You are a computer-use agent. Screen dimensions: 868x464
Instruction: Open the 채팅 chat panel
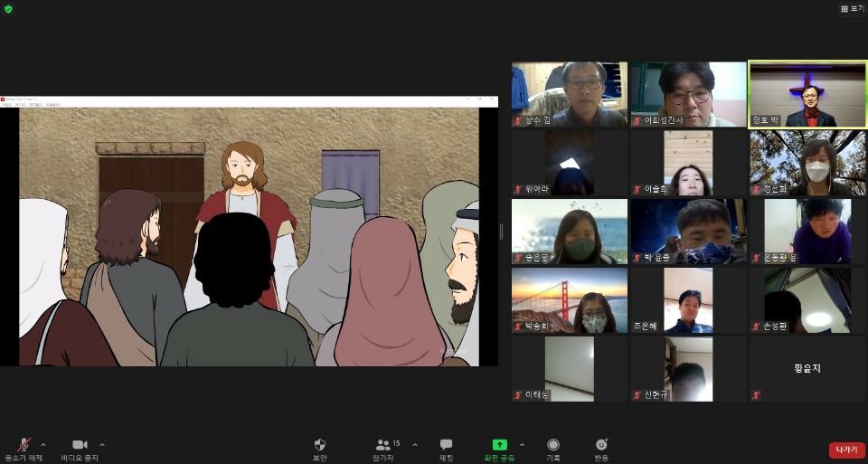(x=446, y=450)
